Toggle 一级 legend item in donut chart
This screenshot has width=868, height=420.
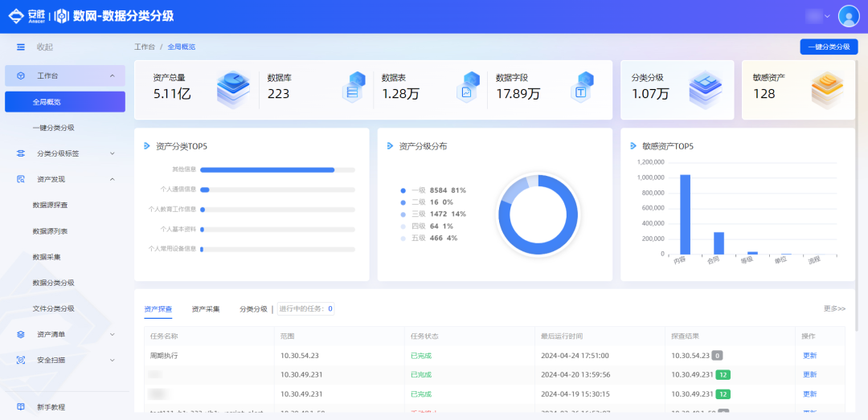pos(432,190)
